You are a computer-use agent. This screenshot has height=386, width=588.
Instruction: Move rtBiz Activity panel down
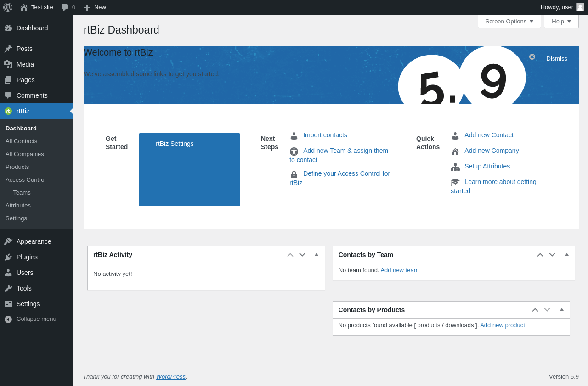(x=302, y=255)
